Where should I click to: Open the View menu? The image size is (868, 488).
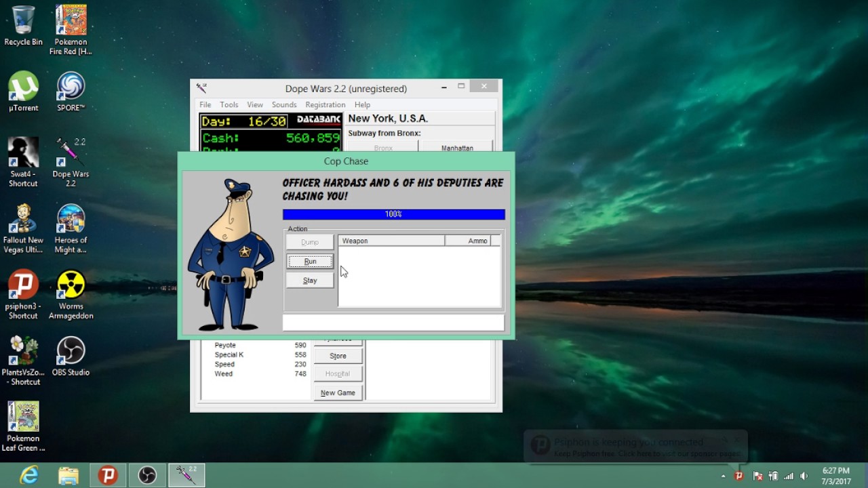(x=255, y=105)
